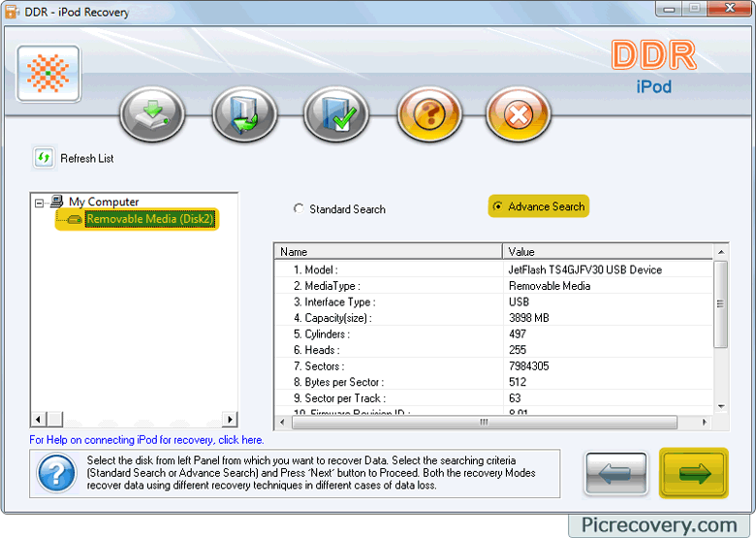This screenshot has height=538, width=756.
Task: Select the '63' value cell
Action: [x=515, y=398]
